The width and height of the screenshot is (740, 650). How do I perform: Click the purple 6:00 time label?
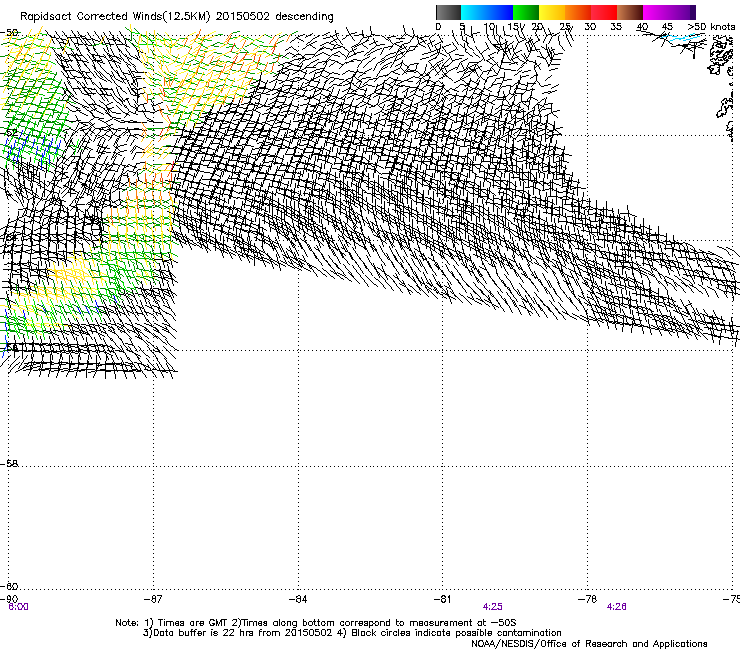pyautogui.click(x=18, y=607)
